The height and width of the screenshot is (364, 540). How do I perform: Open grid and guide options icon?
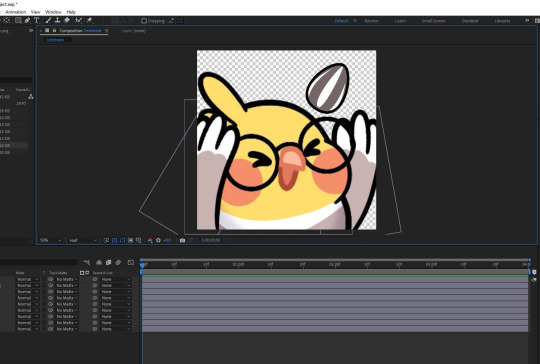click(x=138, y=240)
